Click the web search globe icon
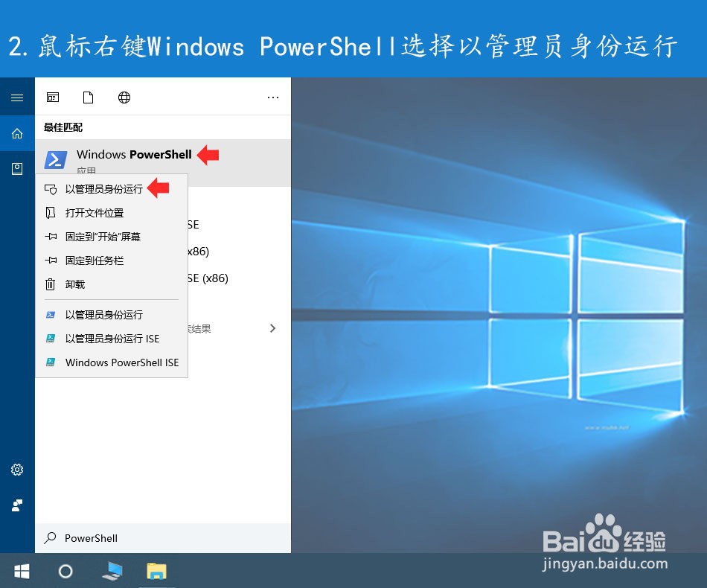Image resolution: width=707 pixels, height=588 pixels. click(x=124, y=97)
